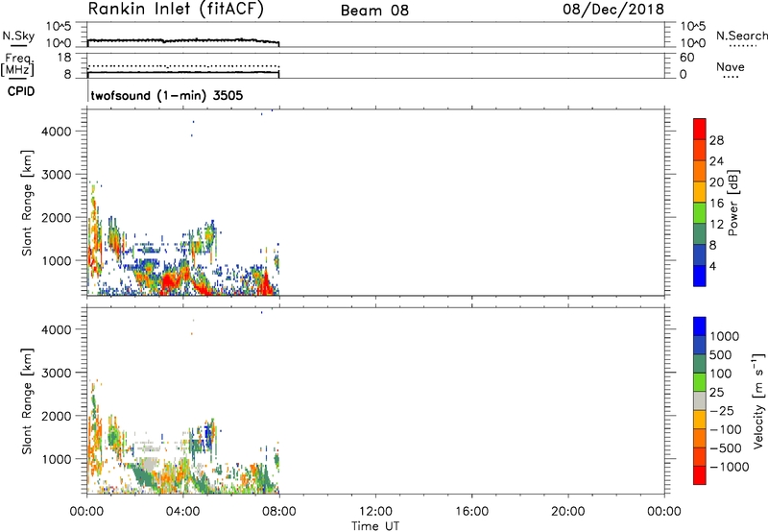Click "Slant Range [km]" label of power panel
Viewport: 768px width, 532px height.
(x=27, y=203)
